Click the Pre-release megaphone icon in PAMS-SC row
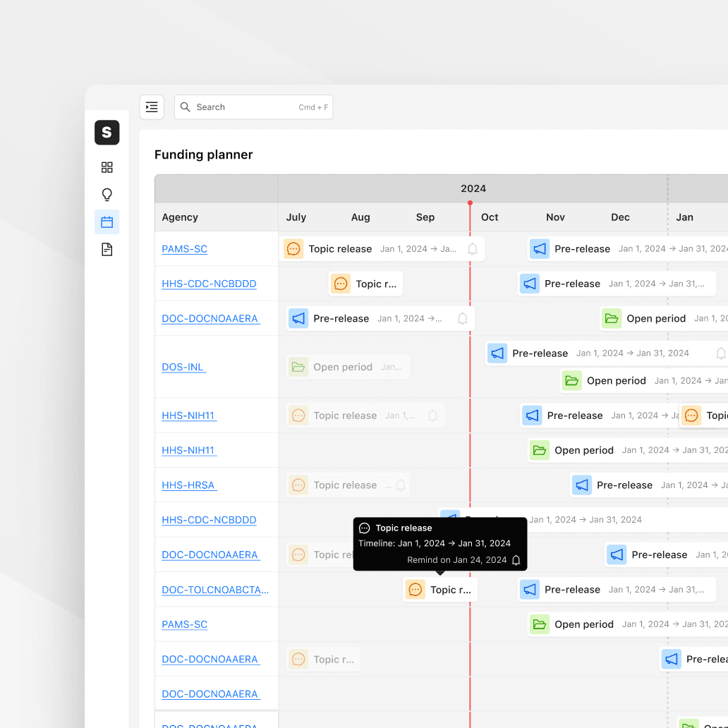The height and width of the screenshot is (728, 728). (x=540, y=248)
